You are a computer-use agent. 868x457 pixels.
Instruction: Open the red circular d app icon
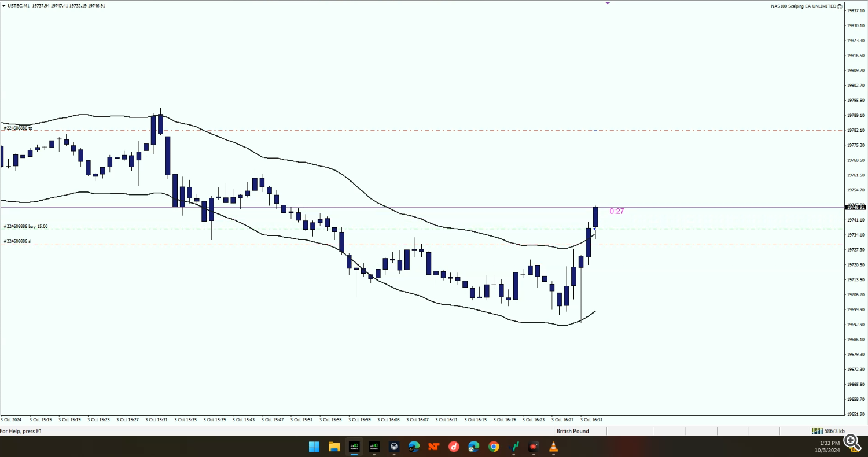tap(454, 447)
